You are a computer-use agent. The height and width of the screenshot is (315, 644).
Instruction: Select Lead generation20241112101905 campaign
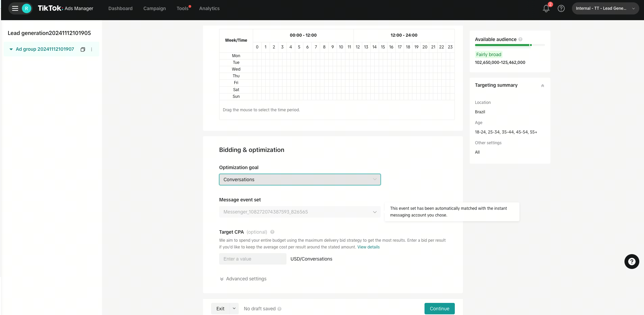point(49,33)
